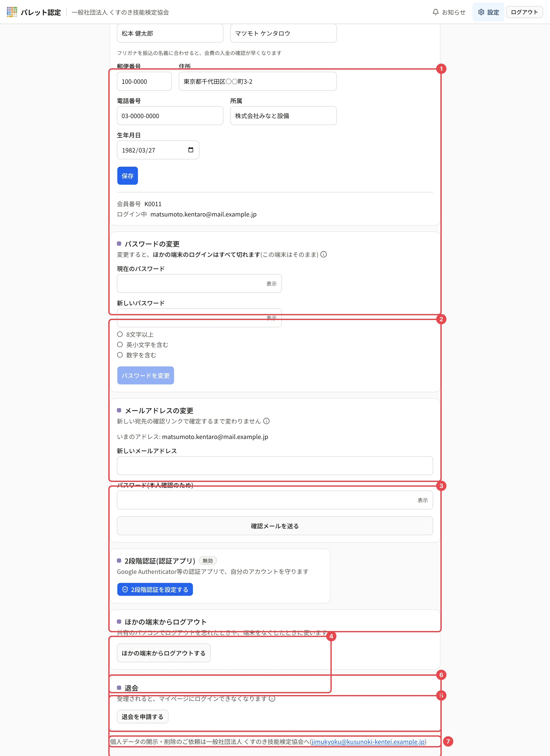This screenshot has height=756, width=550.
Task: Click the パスワードを変更 button
Action: click(x=145, y=375)
